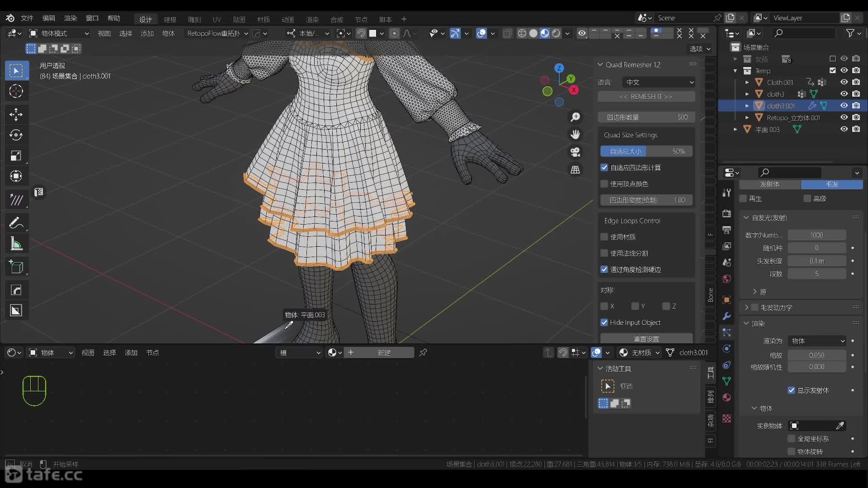This screenshot has width=868, height=488.
Task: Open the Modifier wrench properties tab
Action: pyautogui.click(x=726, y=316)
